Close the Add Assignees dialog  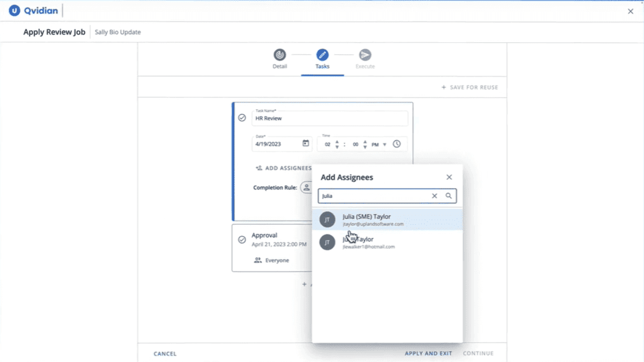point(449,177)
